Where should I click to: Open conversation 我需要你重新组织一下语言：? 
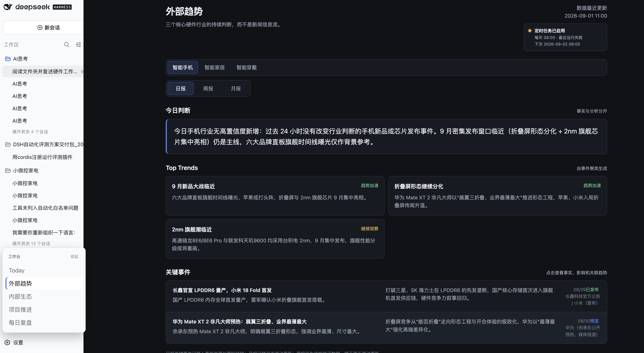coord(44,233)
